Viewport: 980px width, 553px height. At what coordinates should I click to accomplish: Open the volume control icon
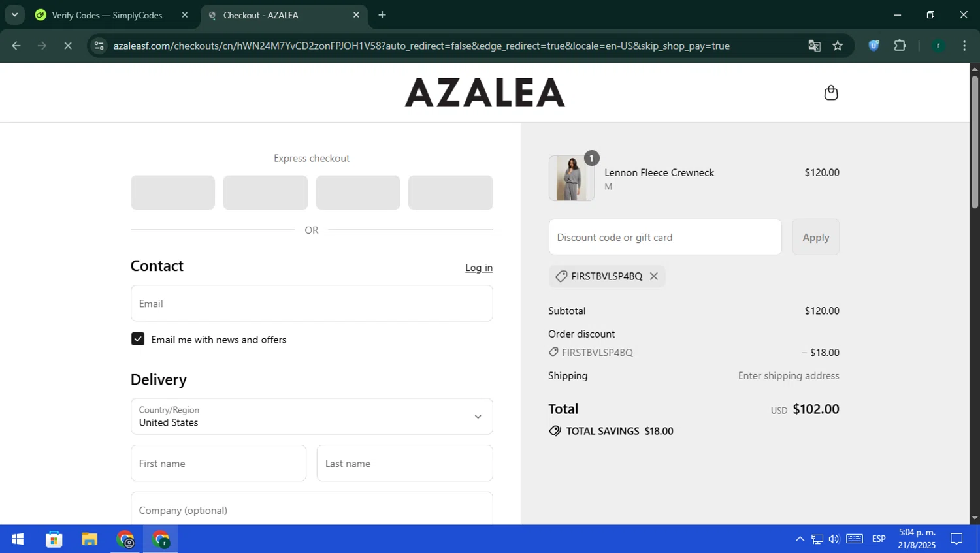(x=834, y=539)
